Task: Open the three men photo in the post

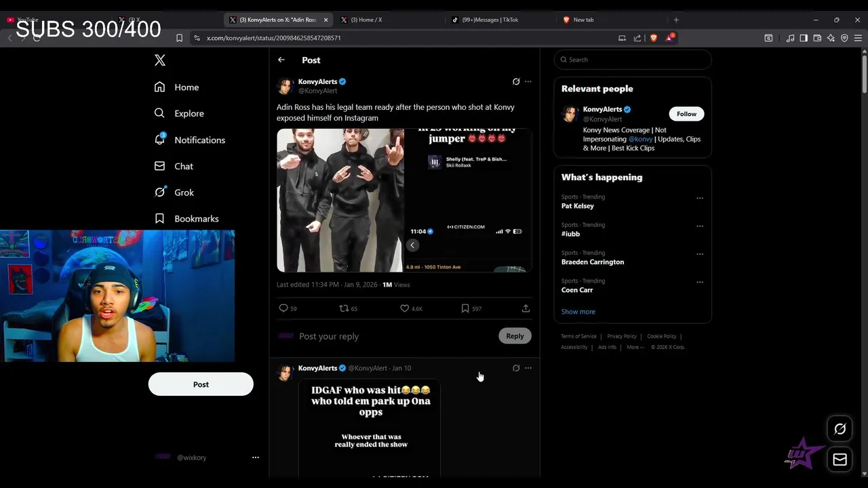Action: click(x=340, y=200)
